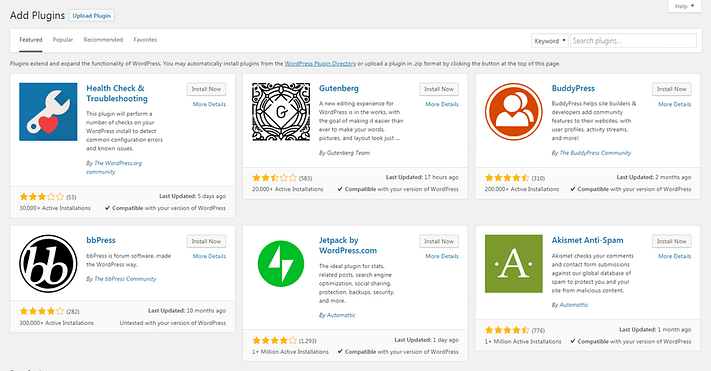
Task: Click 'Last Updated: 5 days ago' text
Action: click(192, 196)
